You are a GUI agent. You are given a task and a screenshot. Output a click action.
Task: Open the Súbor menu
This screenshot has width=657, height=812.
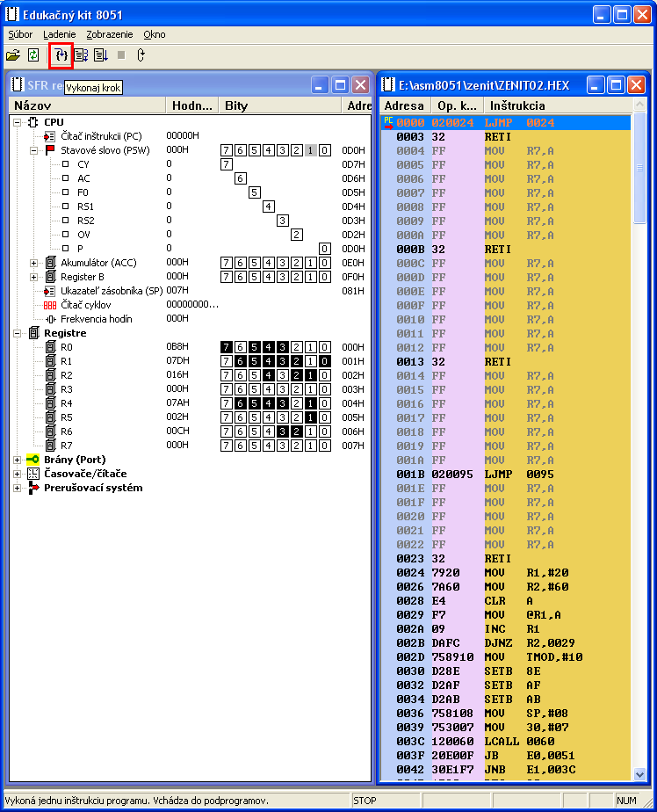pyautogui.click(x=20, y=34)
